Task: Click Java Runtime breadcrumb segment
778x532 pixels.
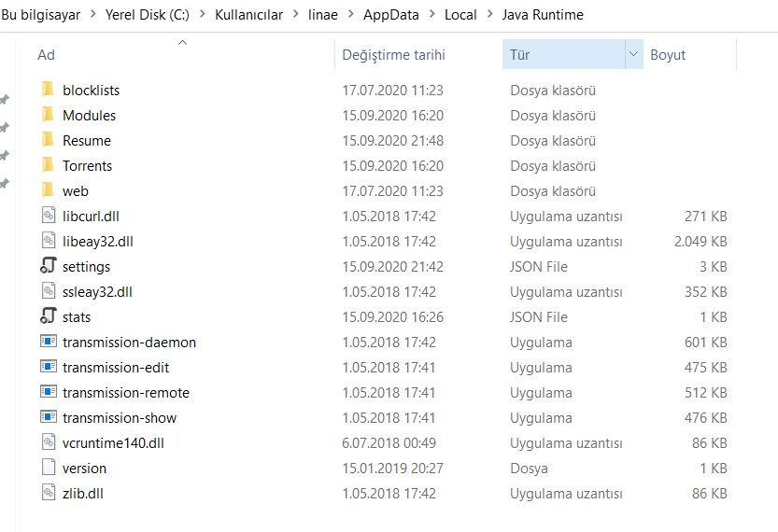Action: (543, 15)
